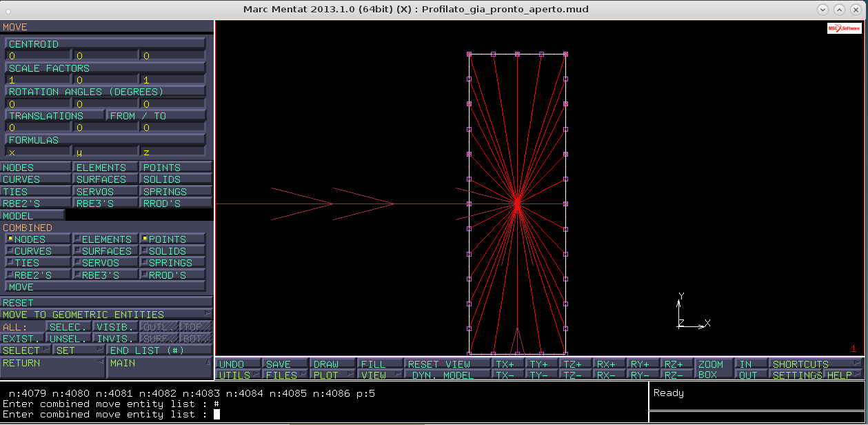Click the FILL button

[380, 364]
